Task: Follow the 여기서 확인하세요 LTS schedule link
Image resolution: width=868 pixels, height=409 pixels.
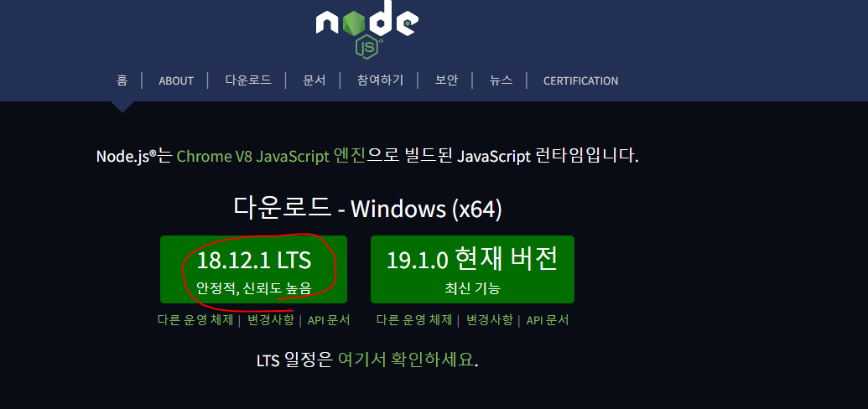Action: tap(408, 360)
